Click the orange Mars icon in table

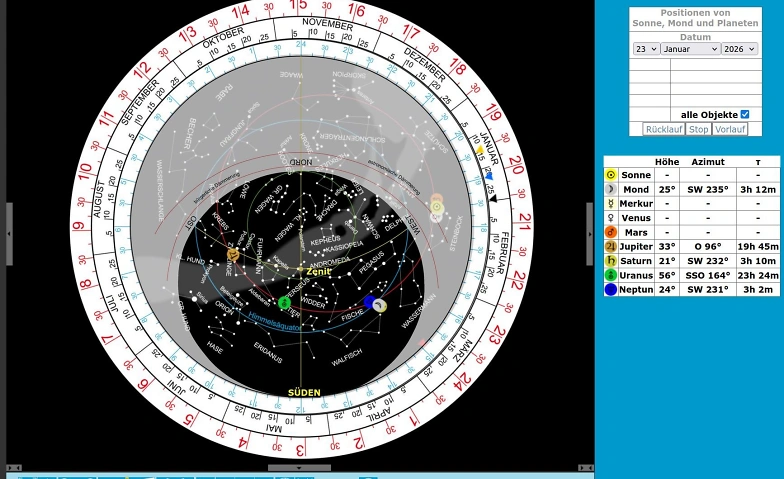click(x=610, y=232)
